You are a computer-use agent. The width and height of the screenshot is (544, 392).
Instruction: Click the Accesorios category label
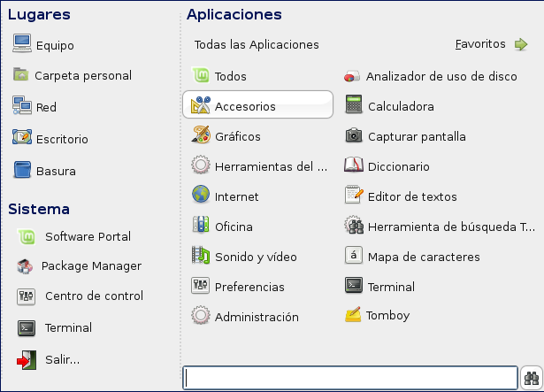(245, 106)
